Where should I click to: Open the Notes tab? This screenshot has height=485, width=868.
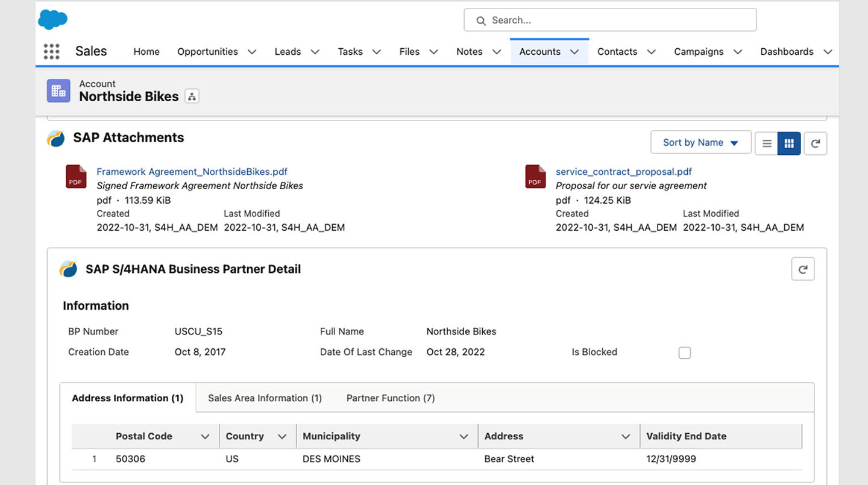tap(470, 52)
